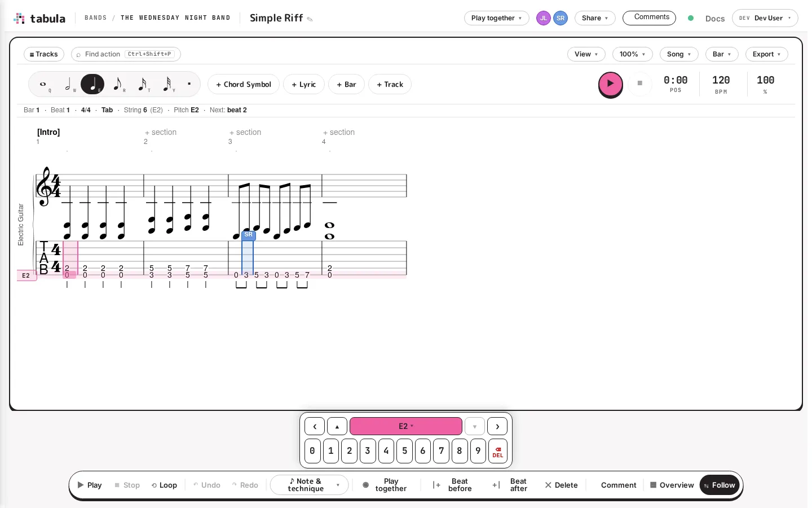Open the Tracks panel

[x=44, y=54]
